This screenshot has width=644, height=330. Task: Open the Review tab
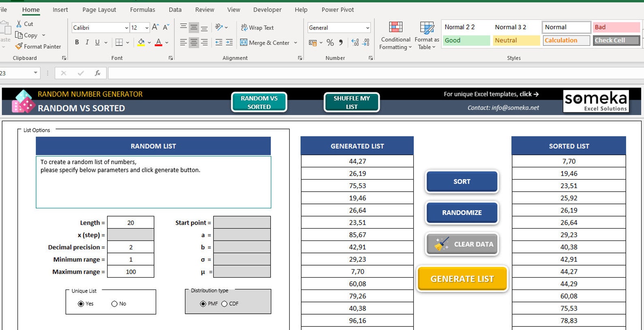pos(204,10)
